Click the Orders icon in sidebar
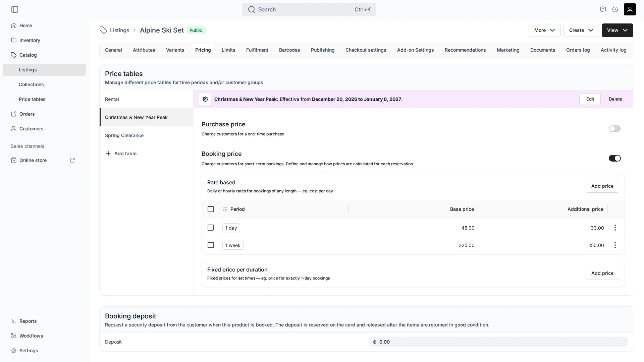 click(14, 114)
